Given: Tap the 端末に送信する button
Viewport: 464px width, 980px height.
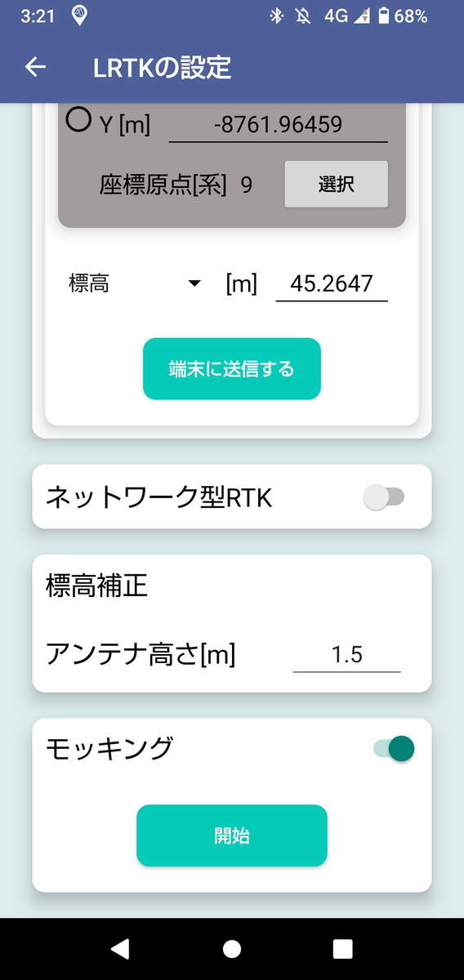Looking at the screenshot, I should point(232,369).
